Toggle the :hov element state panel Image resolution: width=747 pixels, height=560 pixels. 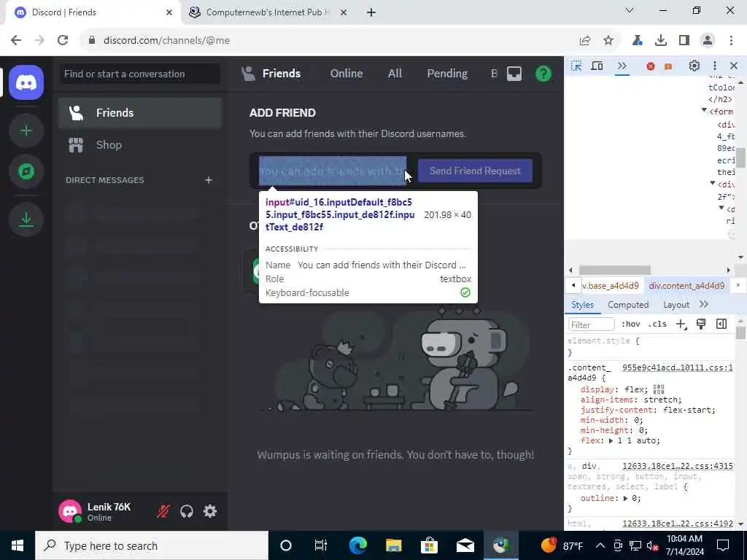tap(631, 324)
